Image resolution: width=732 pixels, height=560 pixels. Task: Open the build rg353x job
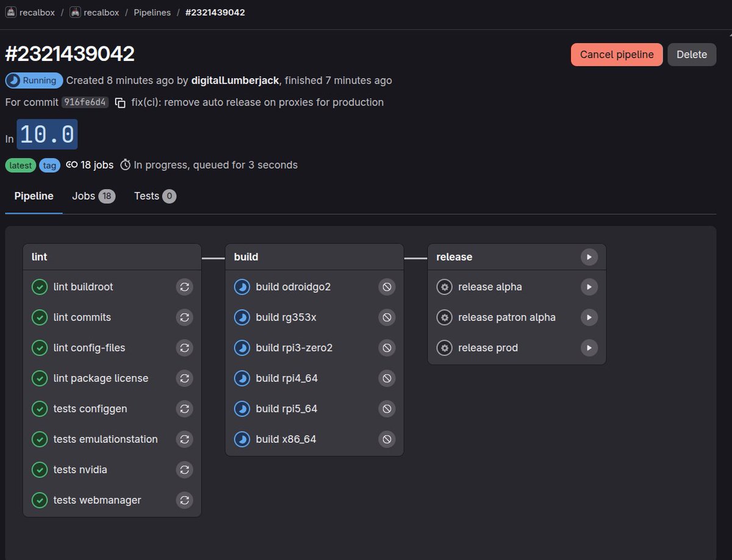pos(286,317)
